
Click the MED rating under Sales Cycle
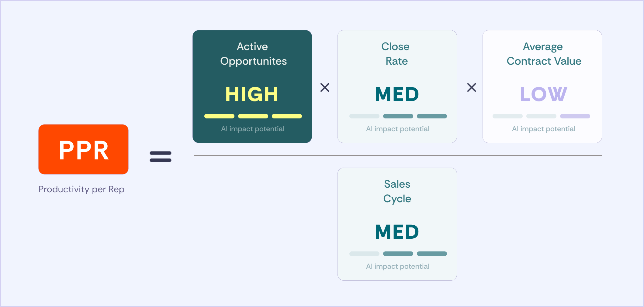click(x=397, y=232)
